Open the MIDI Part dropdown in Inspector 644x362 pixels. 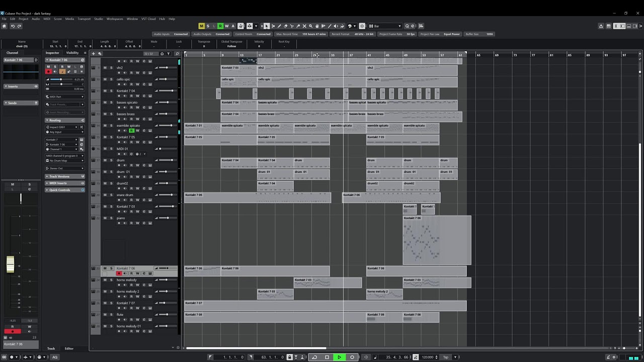coord(65,97)
